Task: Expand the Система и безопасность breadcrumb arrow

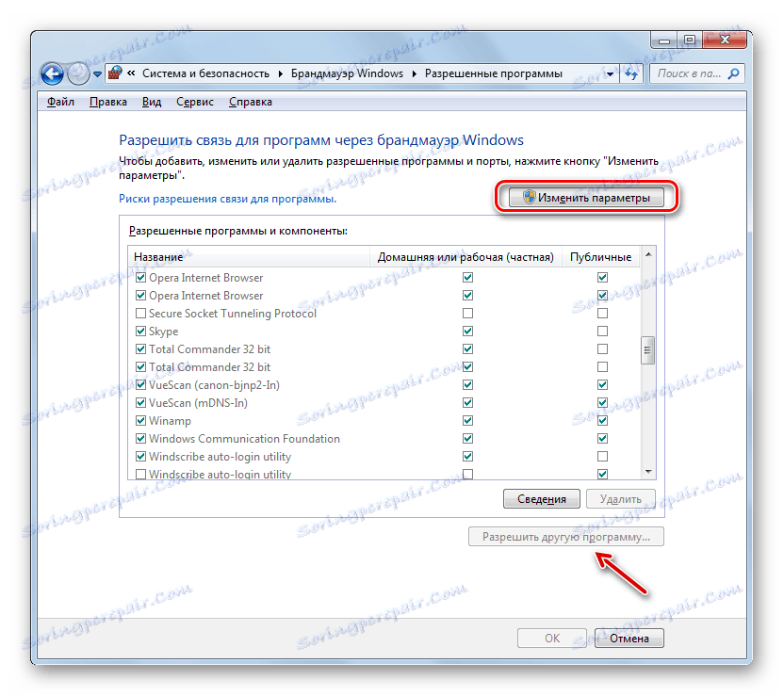Action: 281,74
